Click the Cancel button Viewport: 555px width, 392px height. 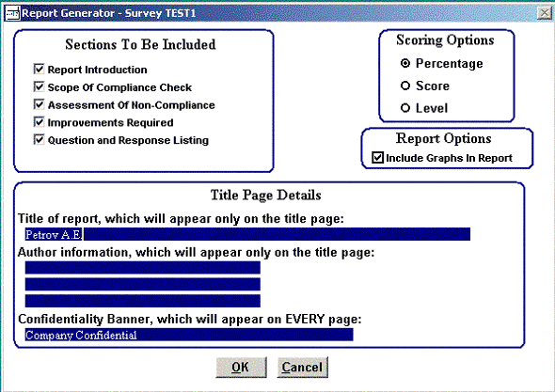click(x=302, y=368)
